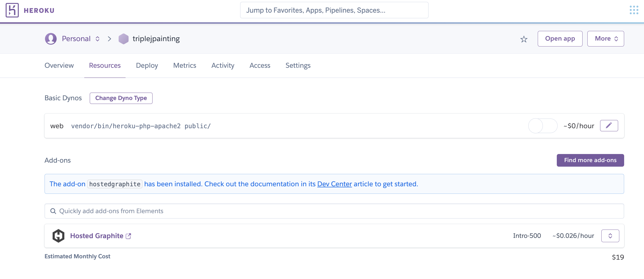
Task: Click the Basic Dynos heading
Action: 63,98
